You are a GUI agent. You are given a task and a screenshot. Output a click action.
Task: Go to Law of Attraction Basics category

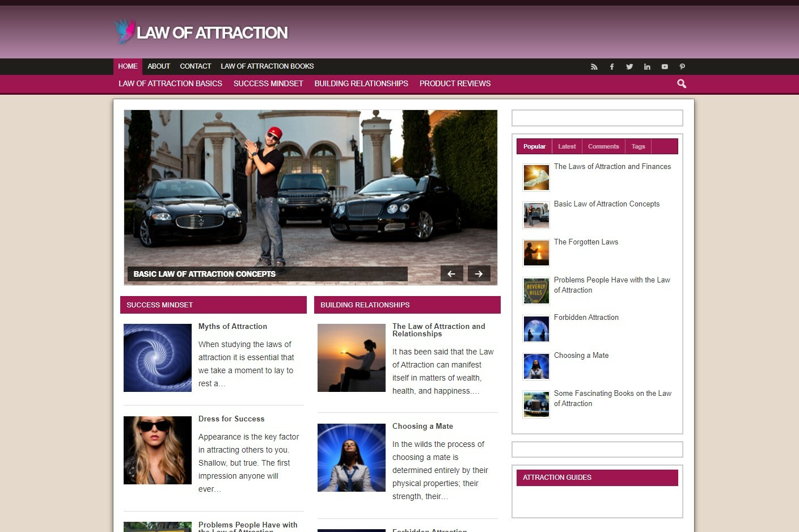point(170,83)
